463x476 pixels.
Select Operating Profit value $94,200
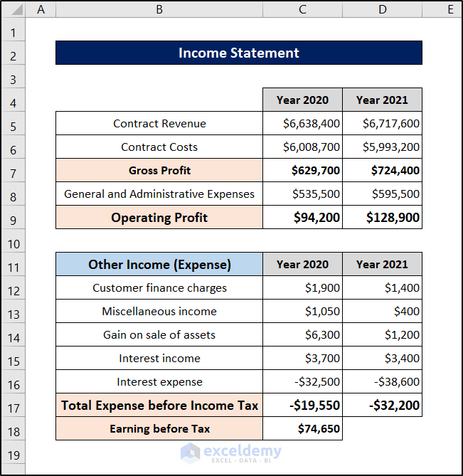click(x=302, y=217)
